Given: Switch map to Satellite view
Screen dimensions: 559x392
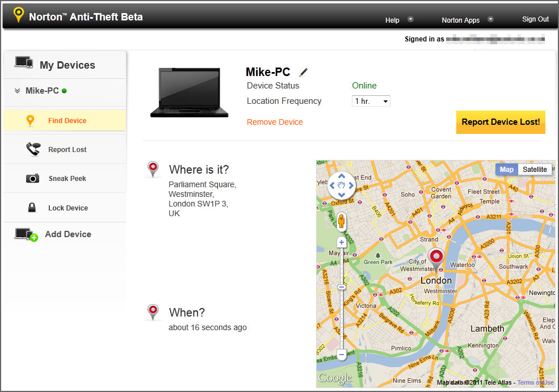Looking at the screenshot, I should (535, 169).
